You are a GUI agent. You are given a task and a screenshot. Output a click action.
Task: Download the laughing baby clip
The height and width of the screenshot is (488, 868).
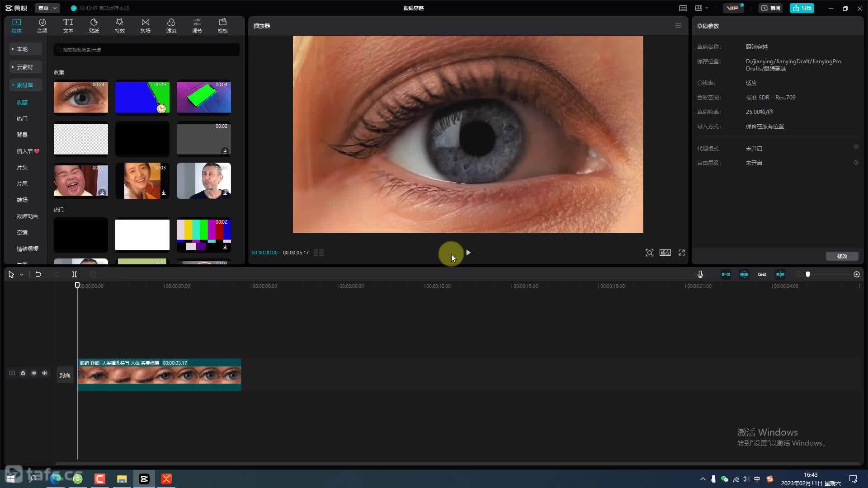click(x=102, y=192)
